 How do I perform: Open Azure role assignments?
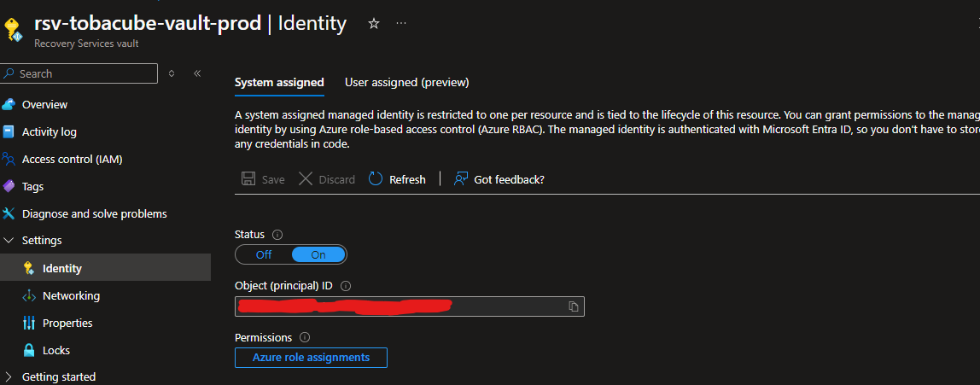312,358
